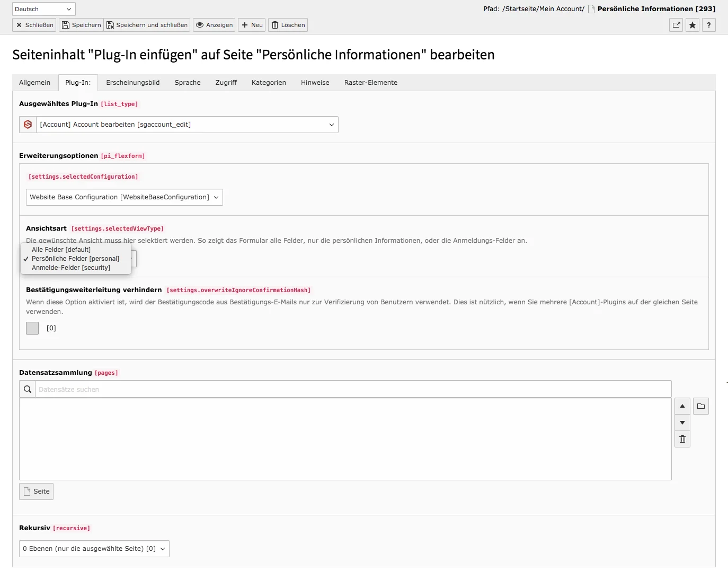Click the Datensätze suchen search field
Viewport: 728px width, 571px height.
(x=212, y=389)
